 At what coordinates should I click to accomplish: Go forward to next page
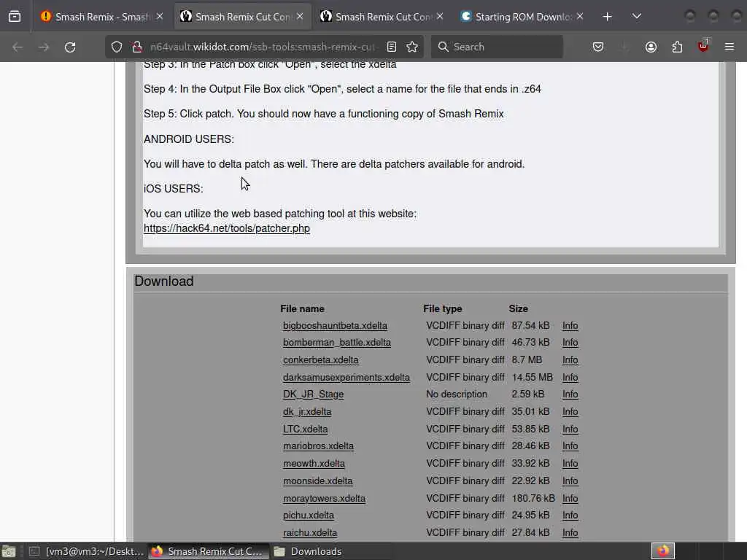coord(43,47)
